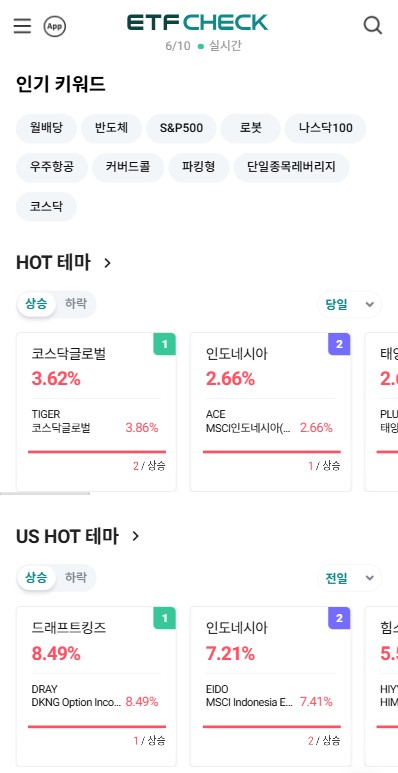This screenshot has height=773, width=398.
Task: Open the rank 1 badge on 코스닥글로벌 card
Action: click(x=165, y=344)
